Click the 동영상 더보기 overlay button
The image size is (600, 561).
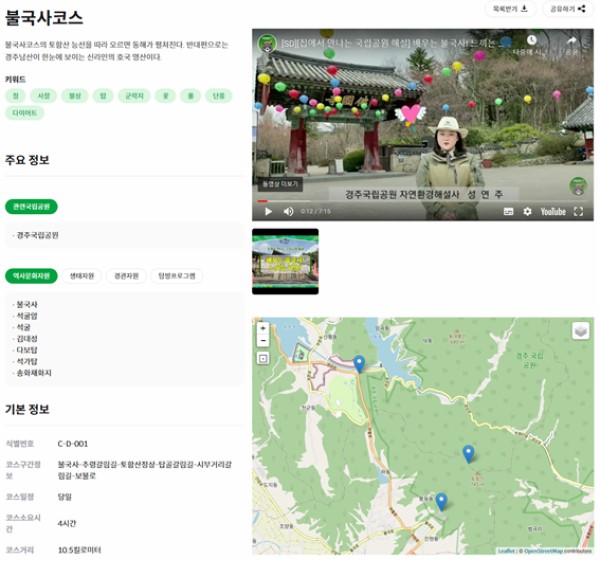coord(280,184)
